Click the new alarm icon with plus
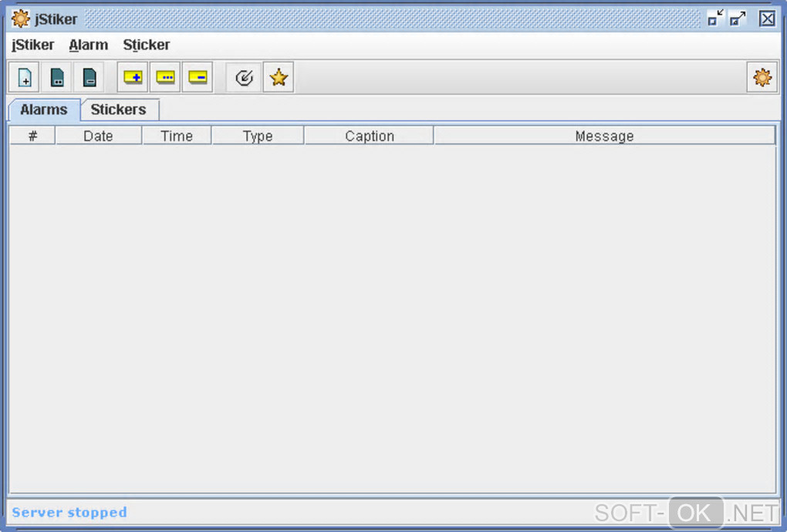787x532 pixels. pos(24,77)
